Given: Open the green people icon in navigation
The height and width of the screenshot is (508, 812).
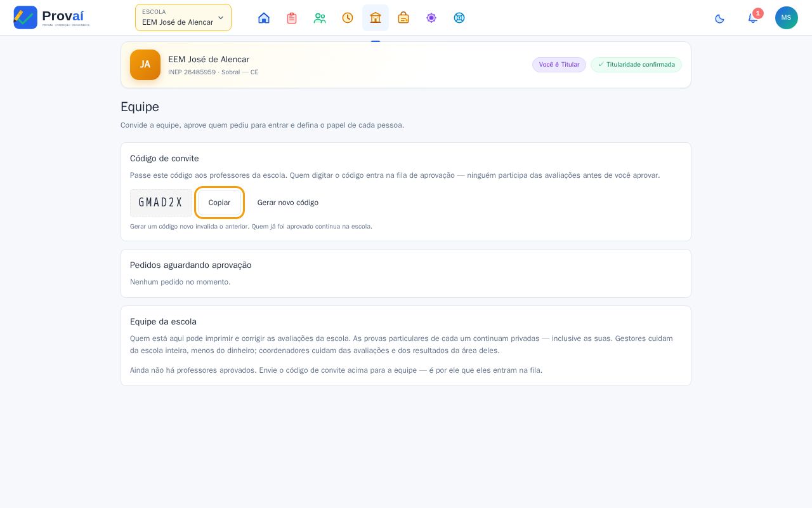Looking at the screenshot, I should point(320,18).
